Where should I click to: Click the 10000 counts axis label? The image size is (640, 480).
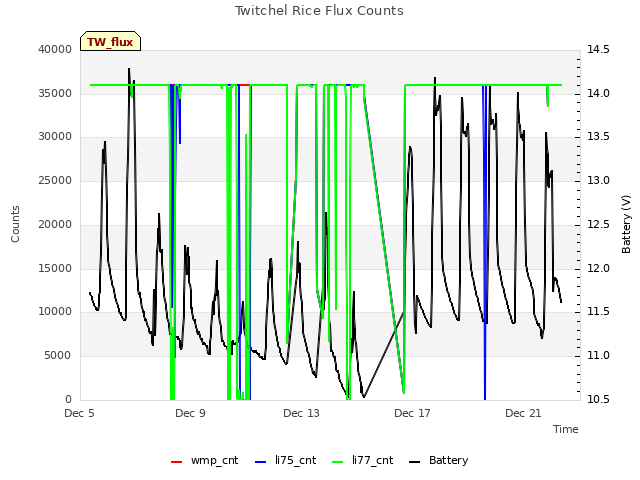(55, 312)
